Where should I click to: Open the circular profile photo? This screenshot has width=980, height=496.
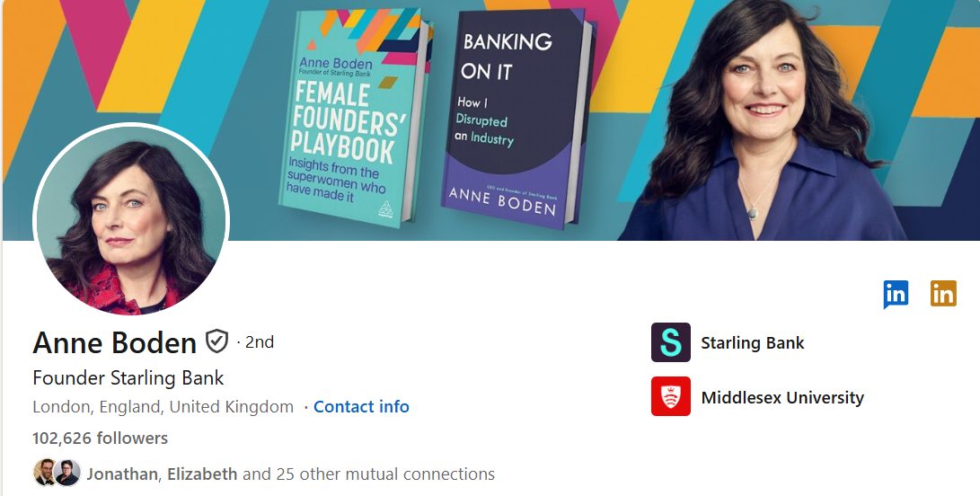click(x=131, y=218)
